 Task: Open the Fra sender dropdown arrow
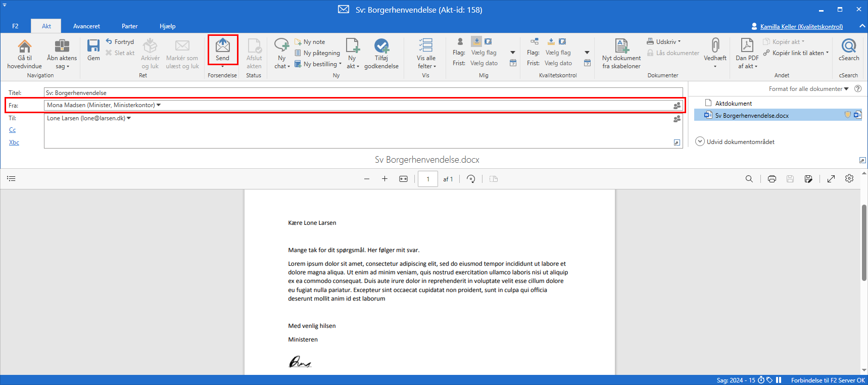[x=159, y=105]
